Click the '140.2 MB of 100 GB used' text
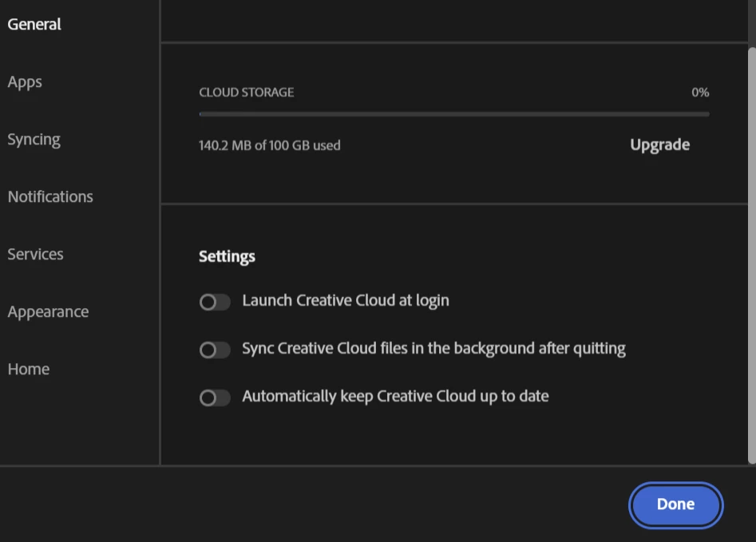 pyautogui.click(x=270, y=145)
